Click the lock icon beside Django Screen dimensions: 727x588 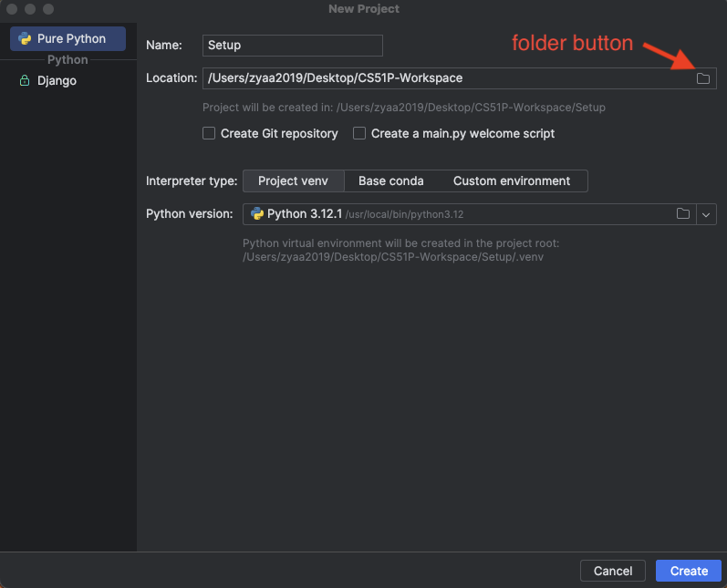point(25,81)
